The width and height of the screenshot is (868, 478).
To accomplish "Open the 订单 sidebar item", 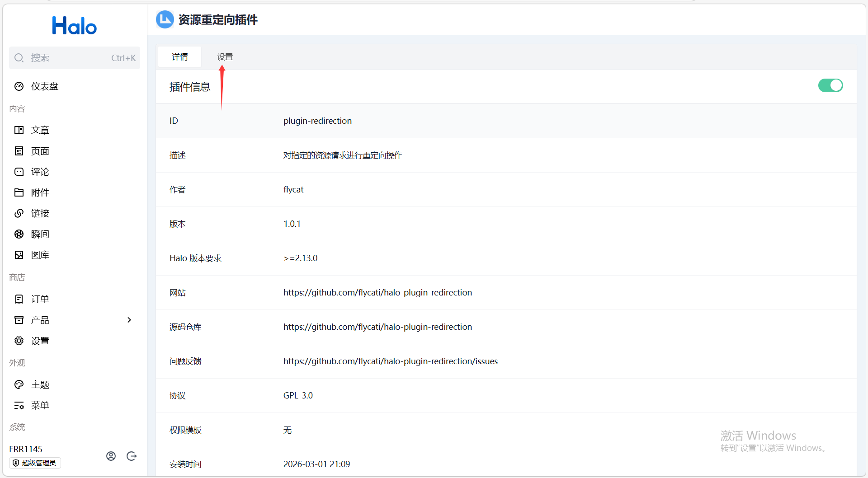I will pyautogui.click(x=40, y=299).
